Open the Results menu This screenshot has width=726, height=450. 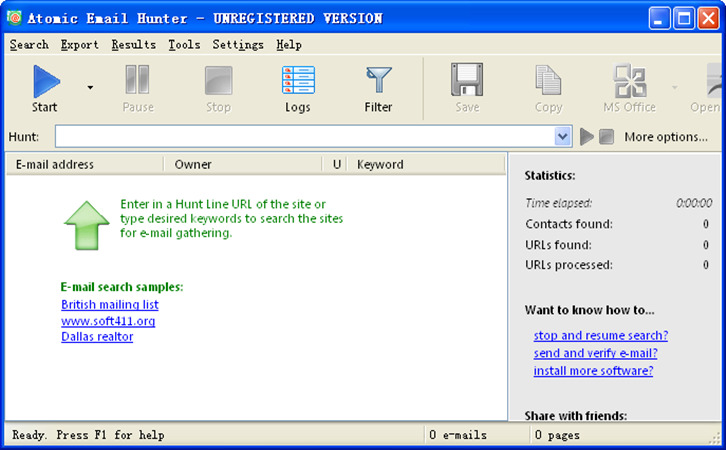click(x=133, y=45)
